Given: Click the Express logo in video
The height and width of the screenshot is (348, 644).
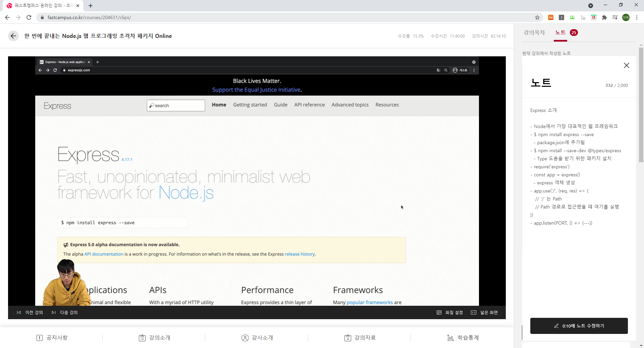Looking at the screenshot, I should pyautogui.click(x=57, y=106).
